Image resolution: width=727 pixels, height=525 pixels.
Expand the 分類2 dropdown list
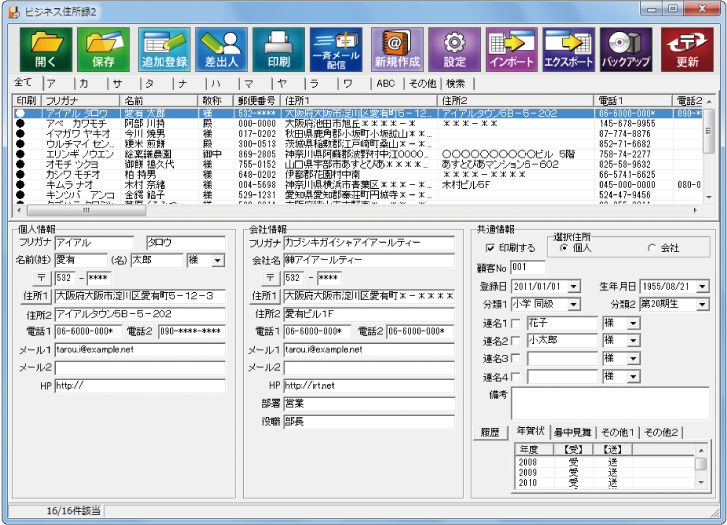click(703, 304)
